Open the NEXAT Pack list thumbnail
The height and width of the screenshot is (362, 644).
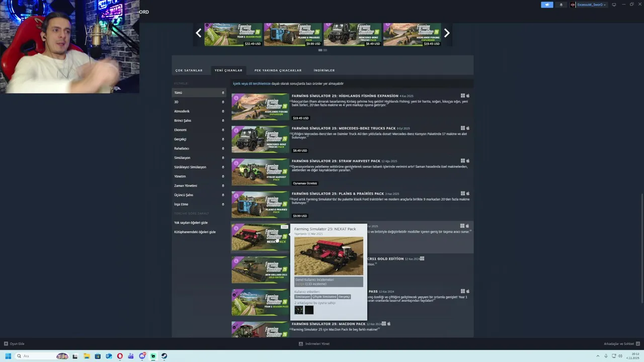[x=260, y=237]
